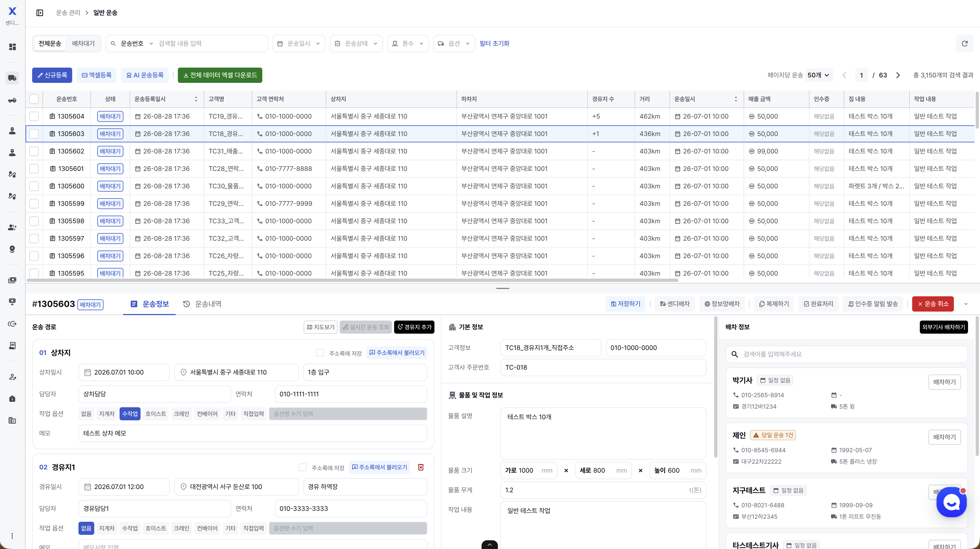The height and width of the screenshot is (549, 980).
Task: Assign 박기사 with the 배차하기 button
Action: pos(944,382)
